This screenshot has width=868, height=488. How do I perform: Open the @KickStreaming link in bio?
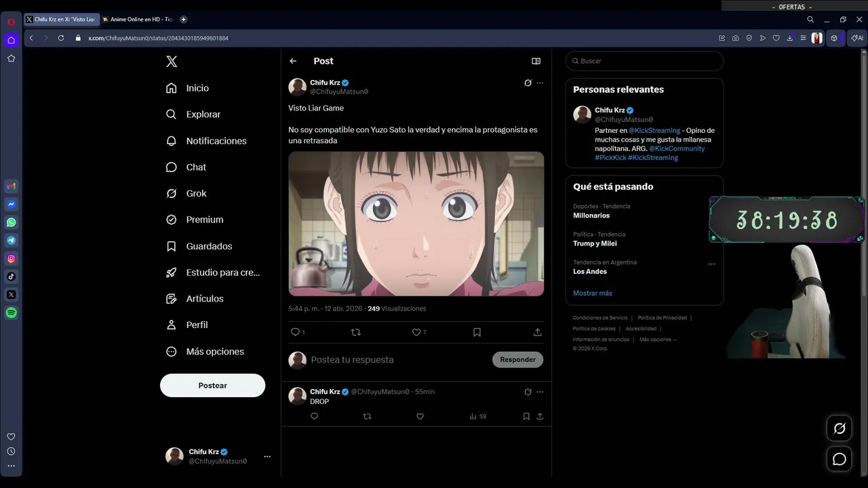[654, 130]
